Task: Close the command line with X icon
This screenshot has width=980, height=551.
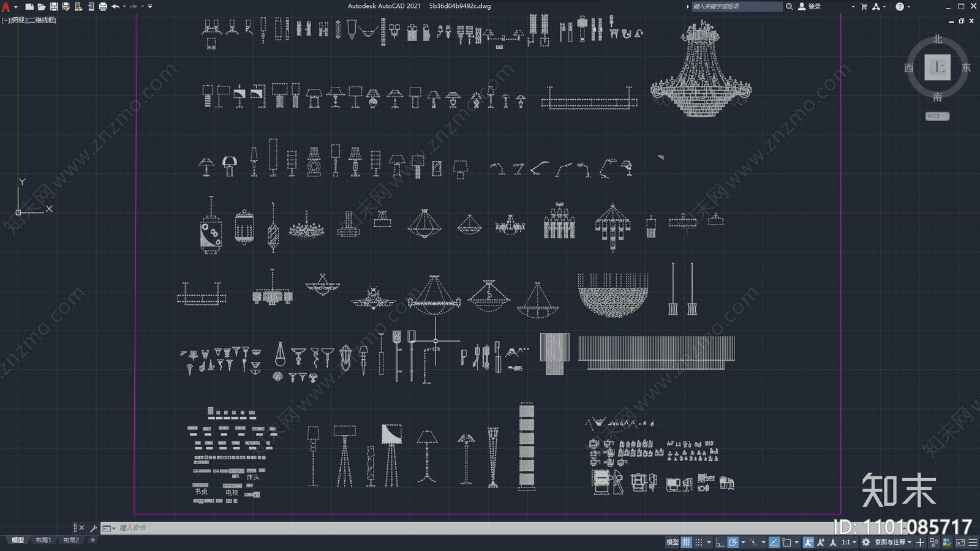Action: click(81, 528)
